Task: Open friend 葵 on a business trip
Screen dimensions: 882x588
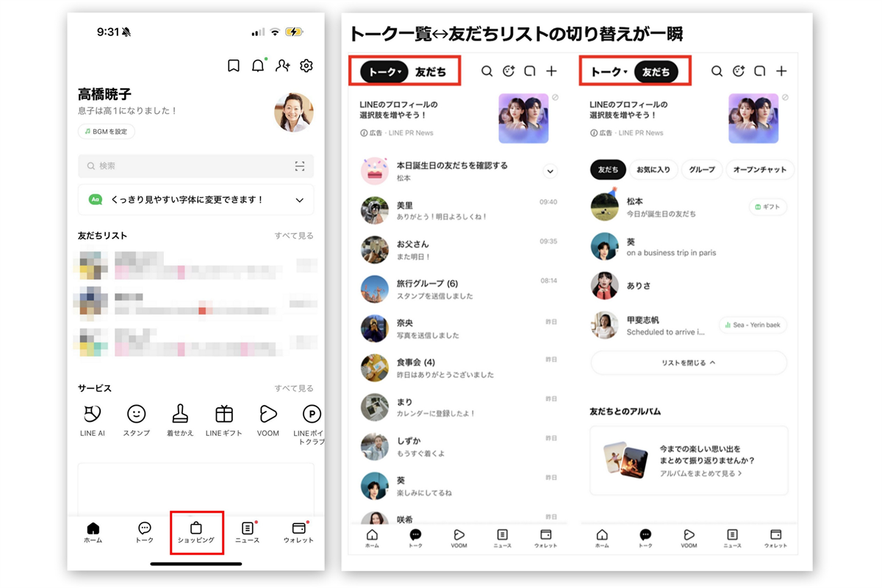Action: pos(689,246)
